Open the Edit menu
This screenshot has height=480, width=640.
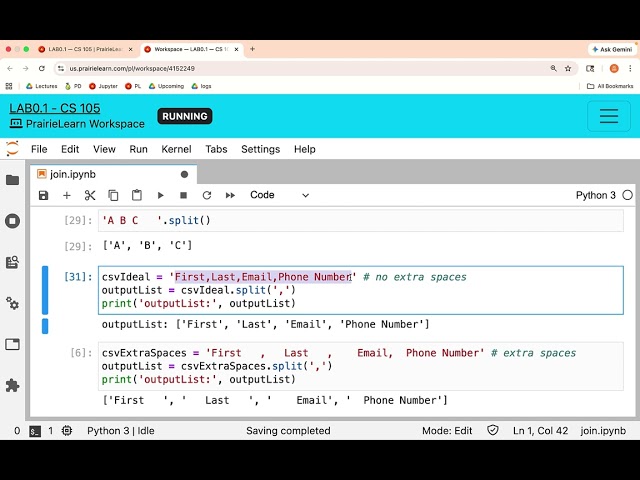pos(70,149)
